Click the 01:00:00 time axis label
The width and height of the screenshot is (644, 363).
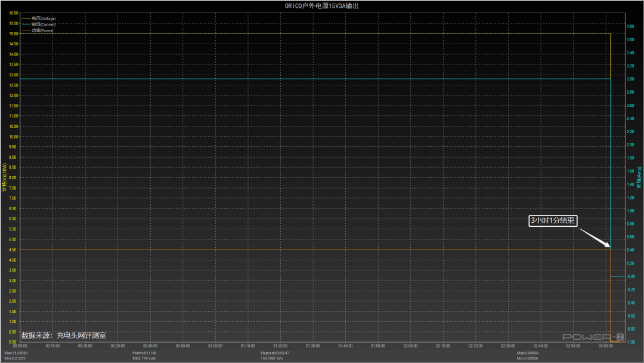215,346
